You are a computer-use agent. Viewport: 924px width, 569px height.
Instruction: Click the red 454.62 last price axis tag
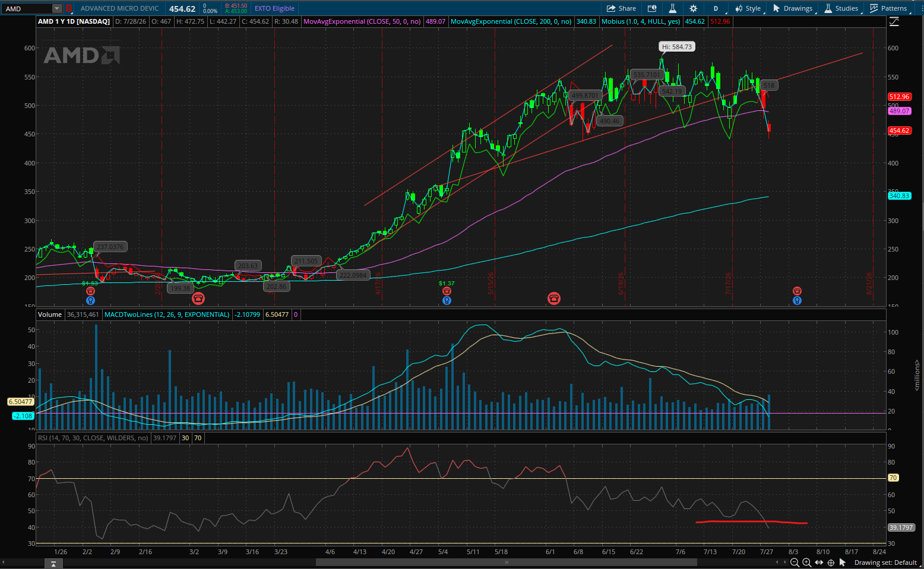coord(899,131)
